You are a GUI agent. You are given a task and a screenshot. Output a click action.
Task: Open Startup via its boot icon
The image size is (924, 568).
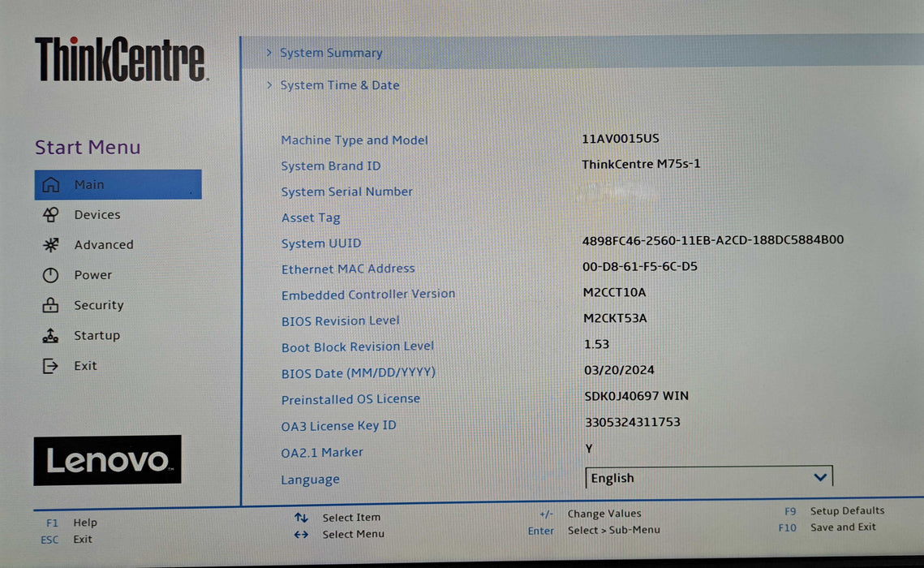coord(49,335)
